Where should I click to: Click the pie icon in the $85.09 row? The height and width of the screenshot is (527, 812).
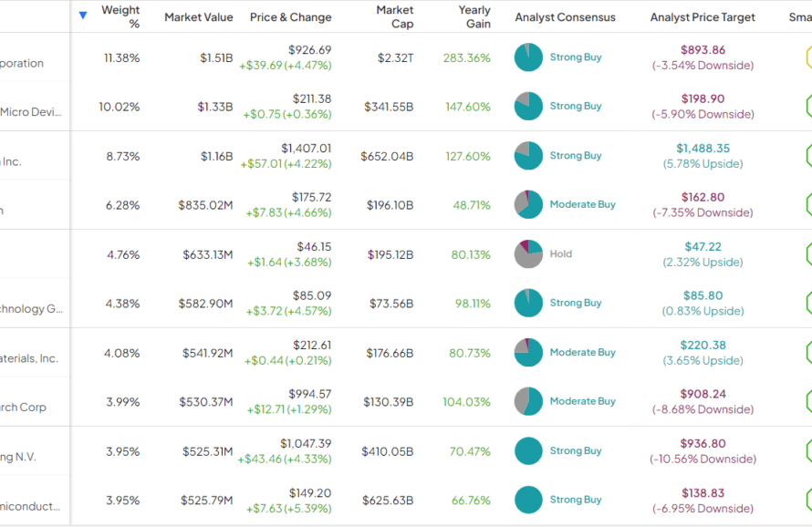click(528, 304)
